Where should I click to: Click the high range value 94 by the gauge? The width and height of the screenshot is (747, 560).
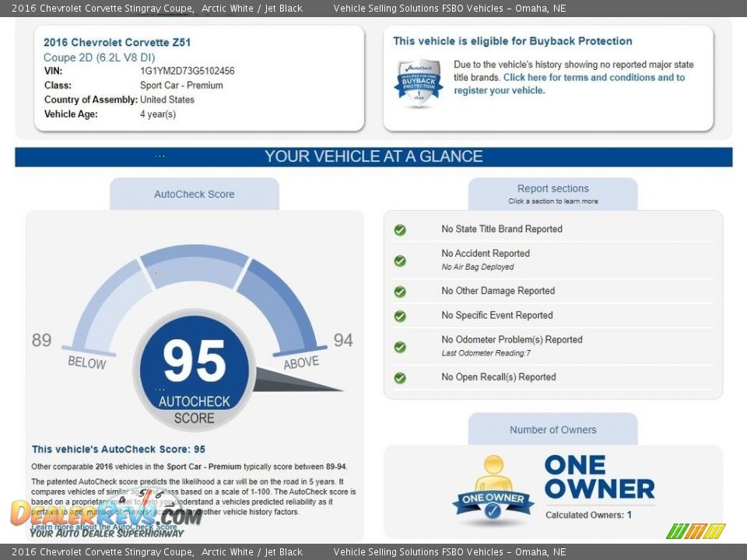tap(343, 340)
